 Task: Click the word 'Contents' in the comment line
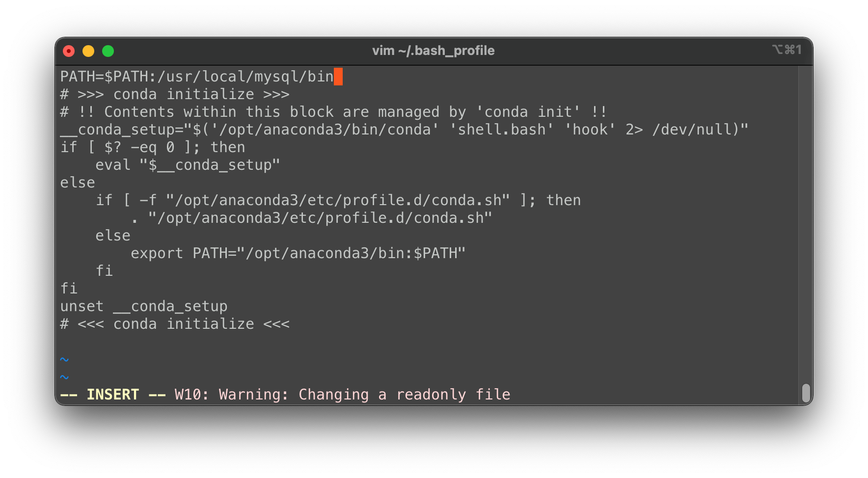139,112
